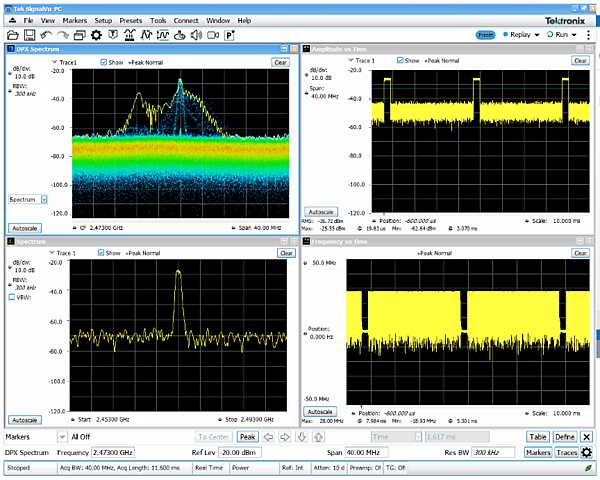
Task: Click the marker peak left arrow
Action: (x=269, y=437)
